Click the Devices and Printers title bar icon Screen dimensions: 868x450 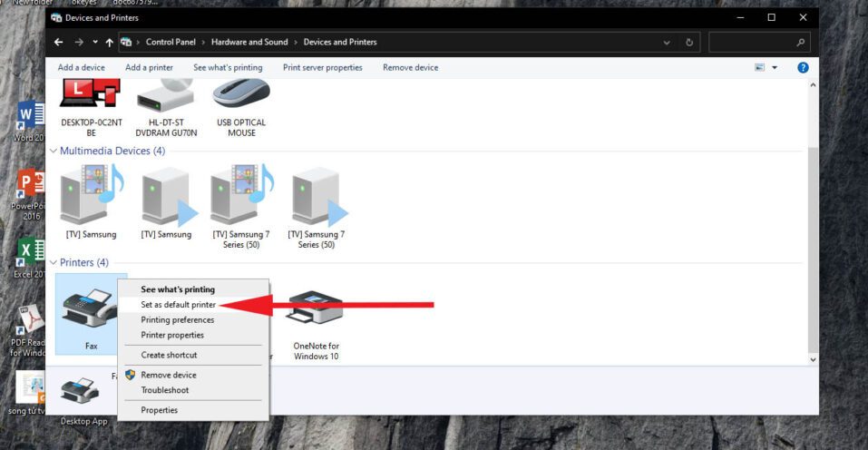56,18
